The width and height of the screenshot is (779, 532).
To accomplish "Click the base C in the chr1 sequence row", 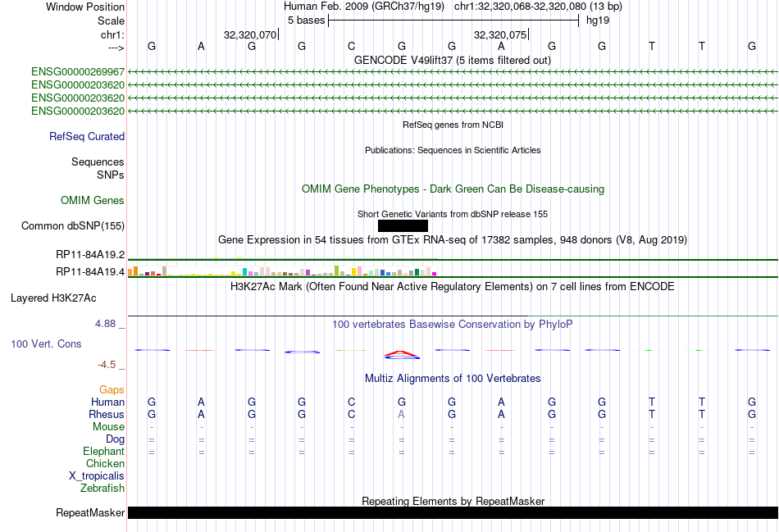I will pos(351,46).
